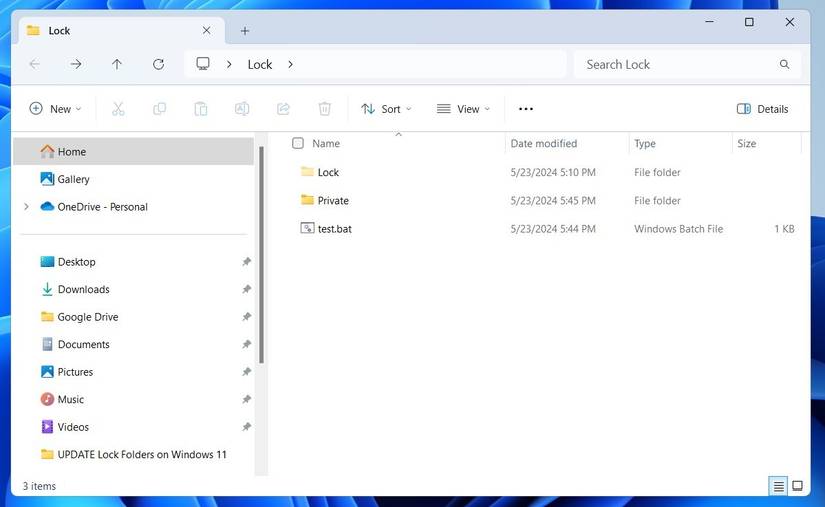Open the Details pane
This screenshot has height=507, width=825.
pos(762,109)
